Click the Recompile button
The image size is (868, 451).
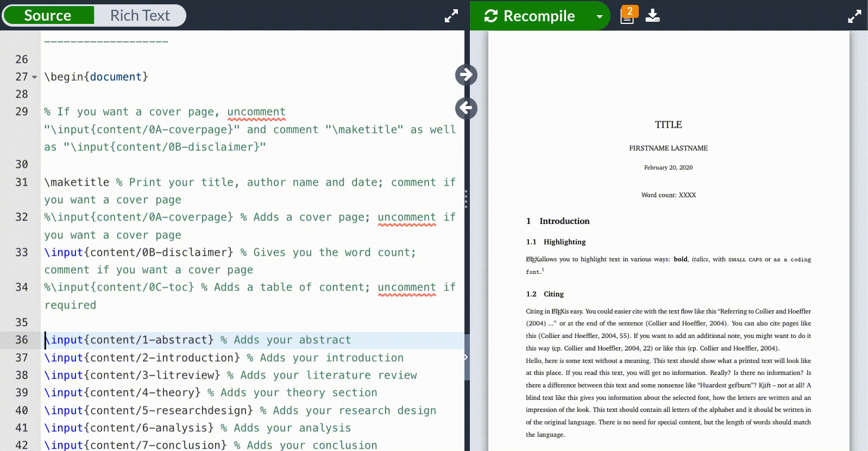[530, 16]
